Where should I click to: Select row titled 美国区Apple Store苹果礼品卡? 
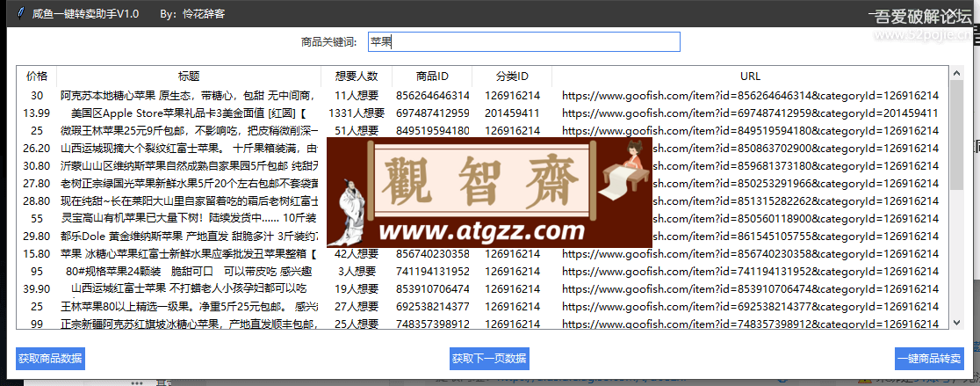point(482,113)
